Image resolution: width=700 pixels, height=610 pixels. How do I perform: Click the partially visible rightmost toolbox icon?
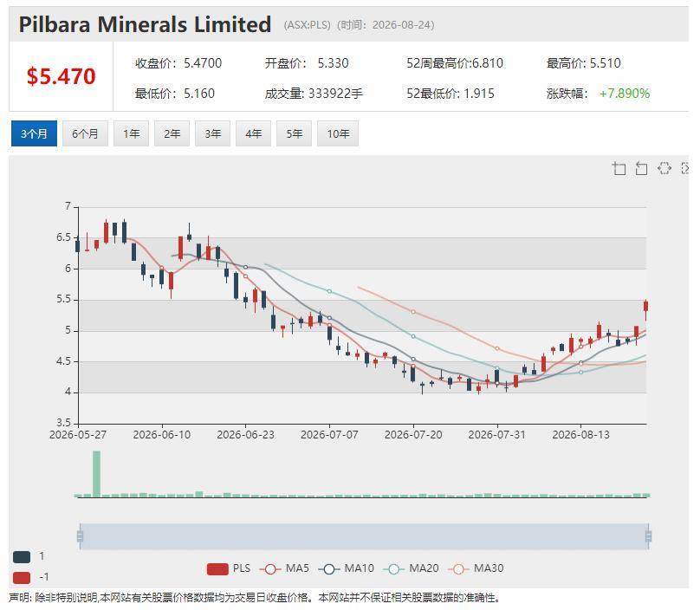pos(684,168)
